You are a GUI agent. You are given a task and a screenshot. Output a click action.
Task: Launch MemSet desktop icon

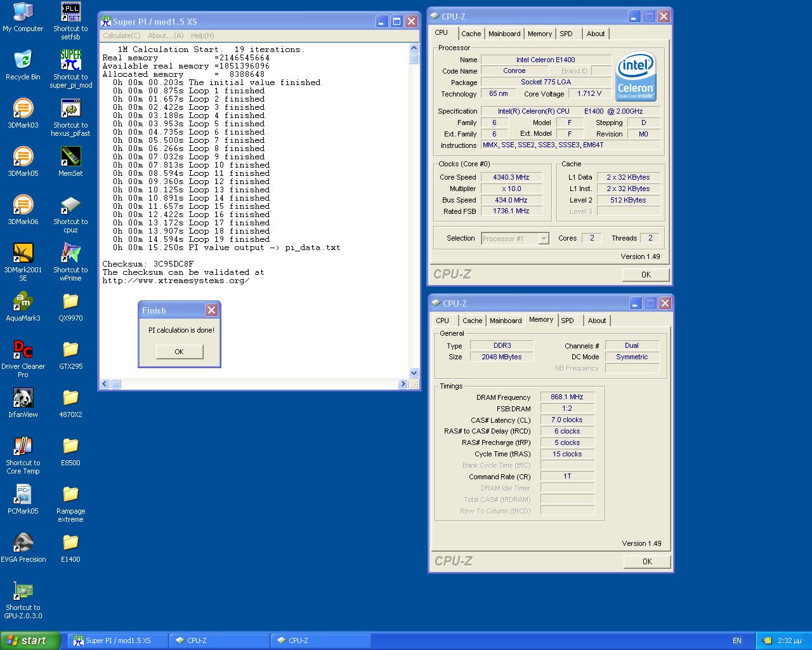(x=70, y=161)
